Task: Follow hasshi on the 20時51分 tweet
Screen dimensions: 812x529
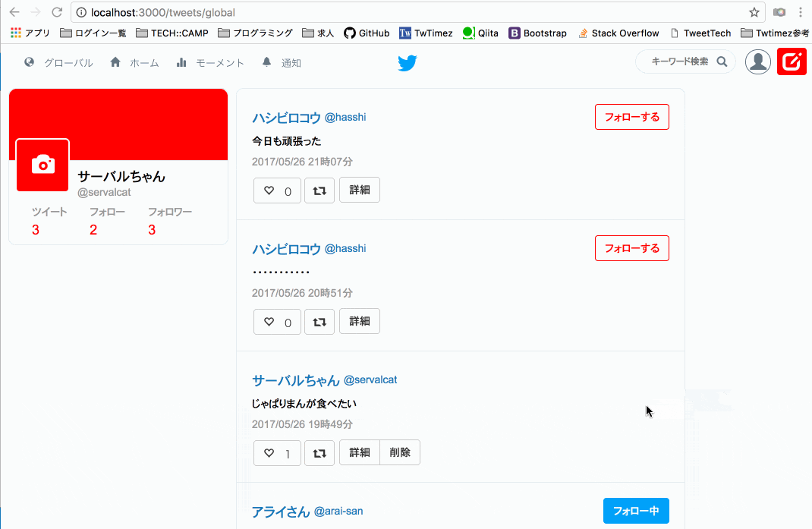Action: [x=632, y=248]
